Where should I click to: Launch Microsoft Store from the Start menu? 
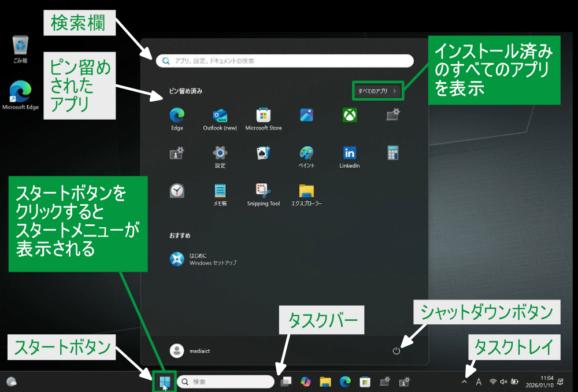click(264, 116)
